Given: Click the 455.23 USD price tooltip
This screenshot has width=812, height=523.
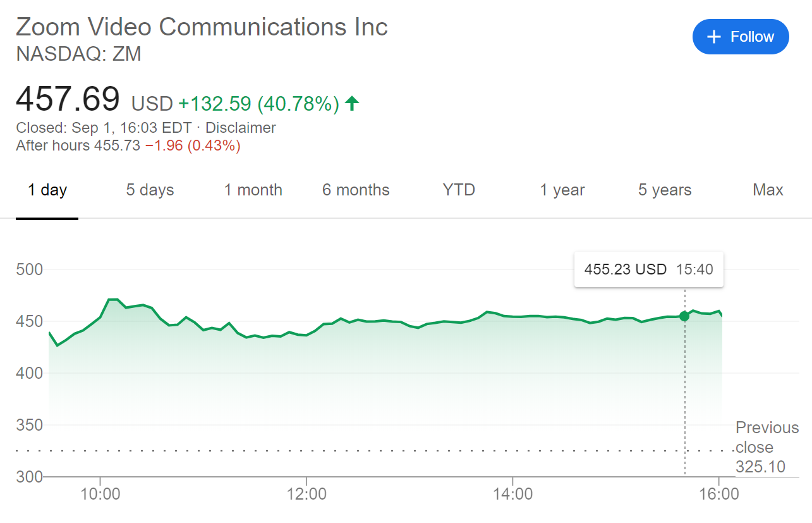Looking at the screenshot, I should pos(648,269).
